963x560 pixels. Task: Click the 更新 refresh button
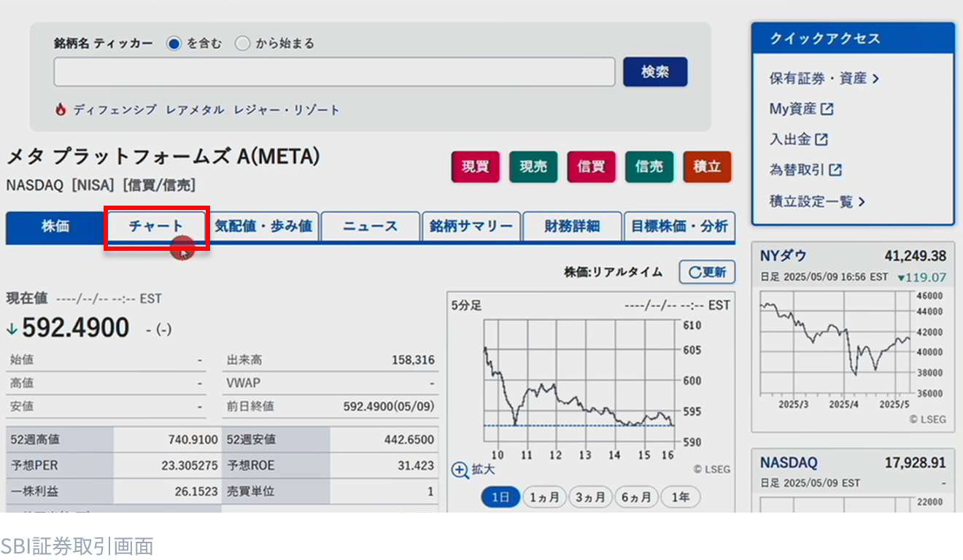pyautogui.click(x=707, y=272)
